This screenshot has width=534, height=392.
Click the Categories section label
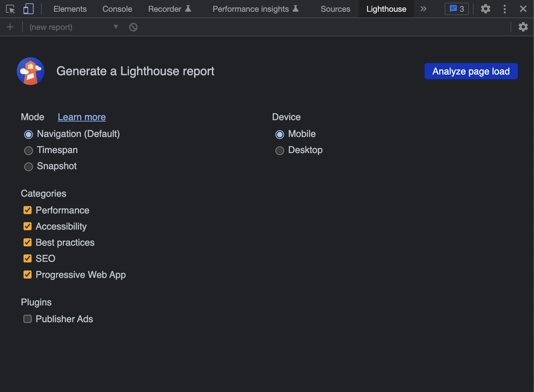click(44, 194)
